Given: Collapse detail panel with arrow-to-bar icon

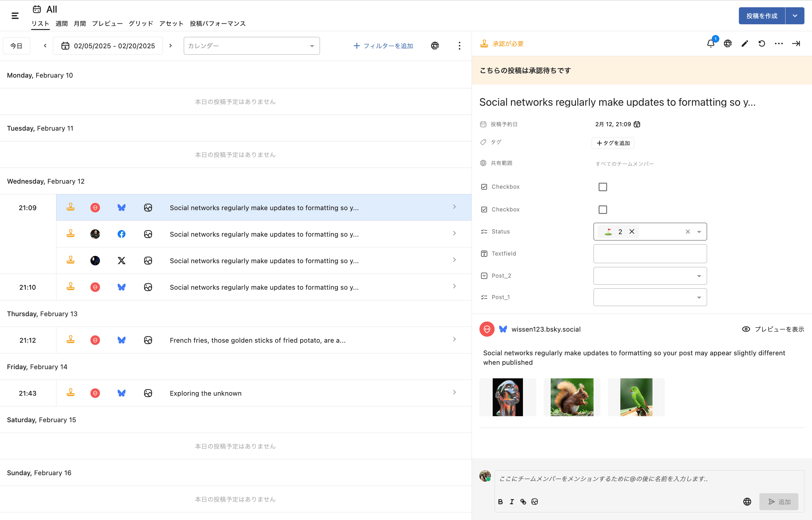Looking at the screenshot, I should point(796,44).
